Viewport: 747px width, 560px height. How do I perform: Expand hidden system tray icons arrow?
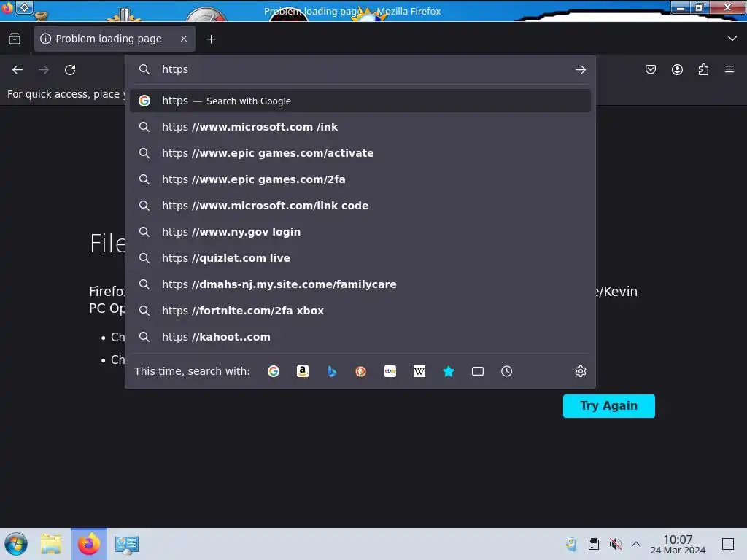pos(636,544)
